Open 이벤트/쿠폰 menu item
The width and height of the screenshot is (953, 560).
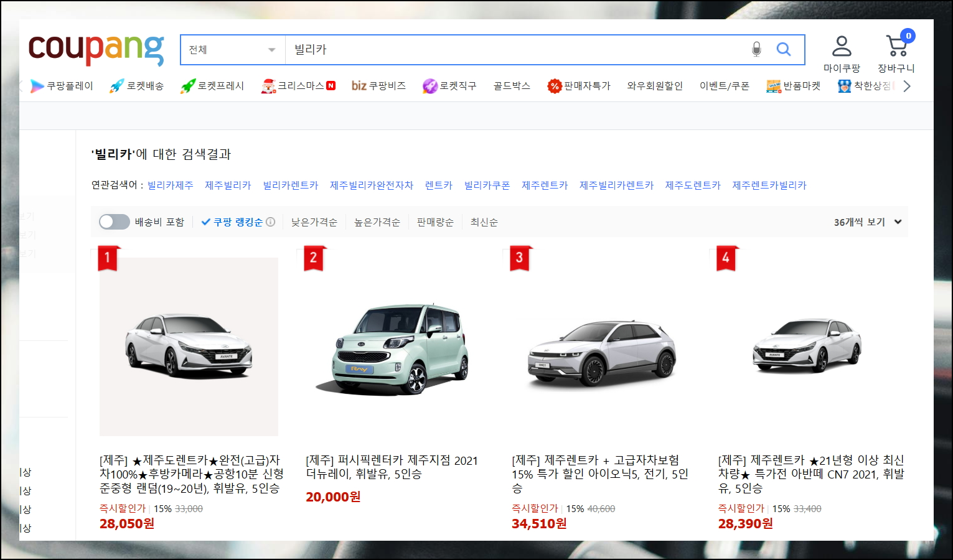(x=725, y=86)
